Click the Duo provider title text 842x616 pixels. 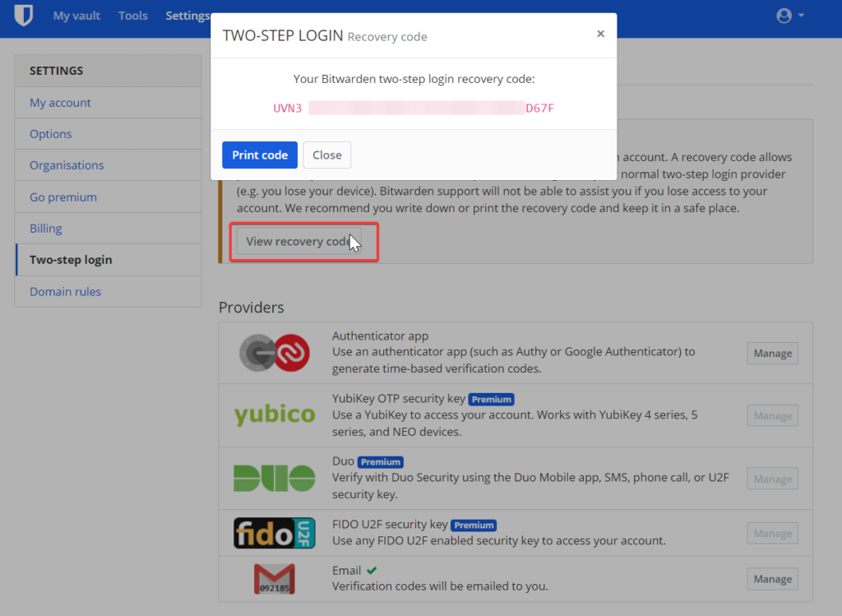click(343, 461)
